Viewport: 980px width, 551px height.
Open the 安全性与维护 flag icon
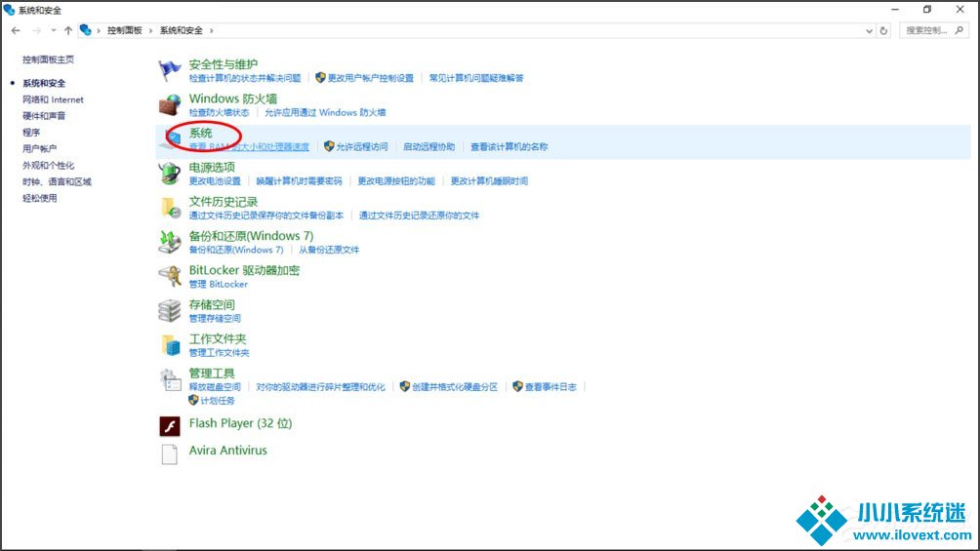point(170,70)
